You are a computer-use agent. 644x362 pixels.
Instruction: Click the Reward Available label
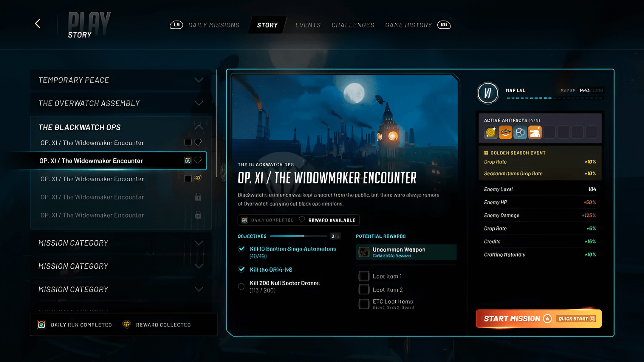[332, 220]
